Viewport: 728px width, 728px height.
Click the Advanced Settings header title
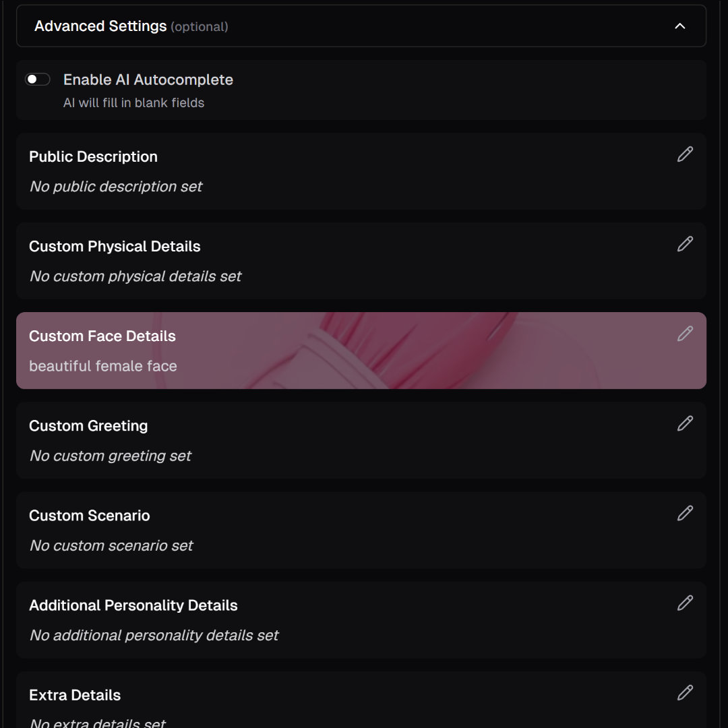tap(100, 26)
